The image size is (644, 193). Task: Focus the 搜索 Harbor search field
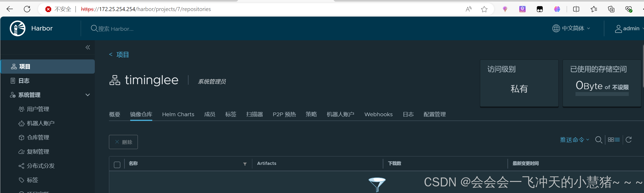(x=116, y=29)
